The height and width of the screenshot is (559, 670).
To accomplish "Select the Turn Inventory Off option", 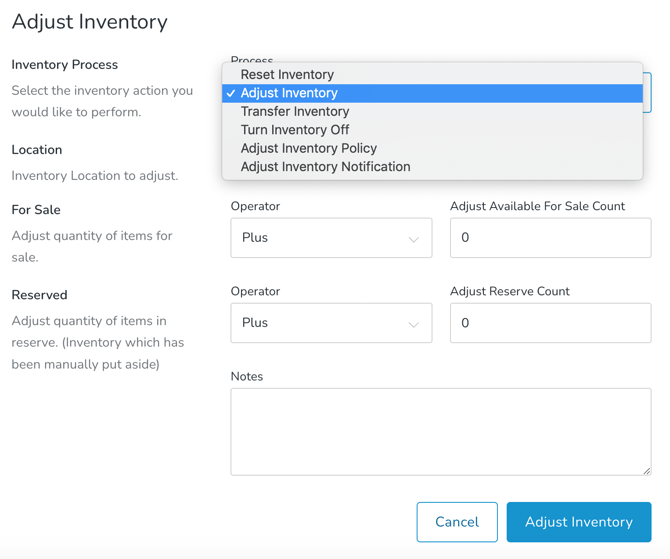I will coord(295,130).
